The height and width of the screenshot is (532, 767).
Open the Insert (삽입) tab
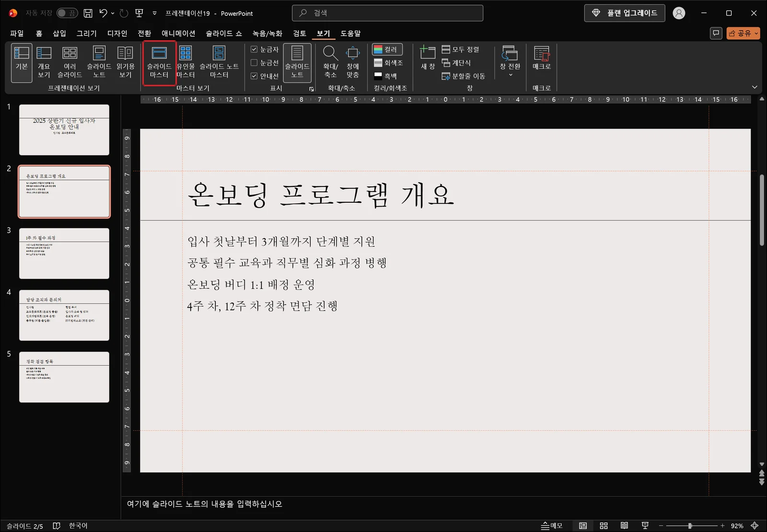pos(59,33)
